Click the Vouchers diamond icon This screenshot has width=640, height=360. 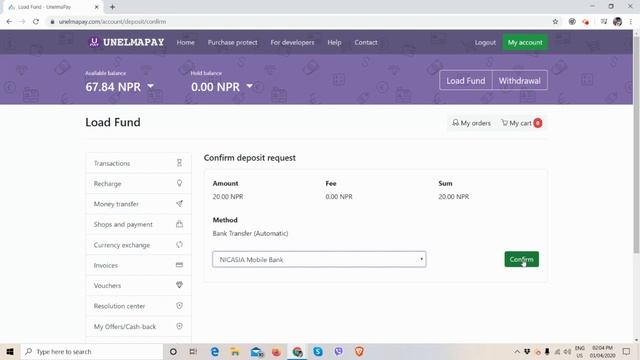click(179, 285)
